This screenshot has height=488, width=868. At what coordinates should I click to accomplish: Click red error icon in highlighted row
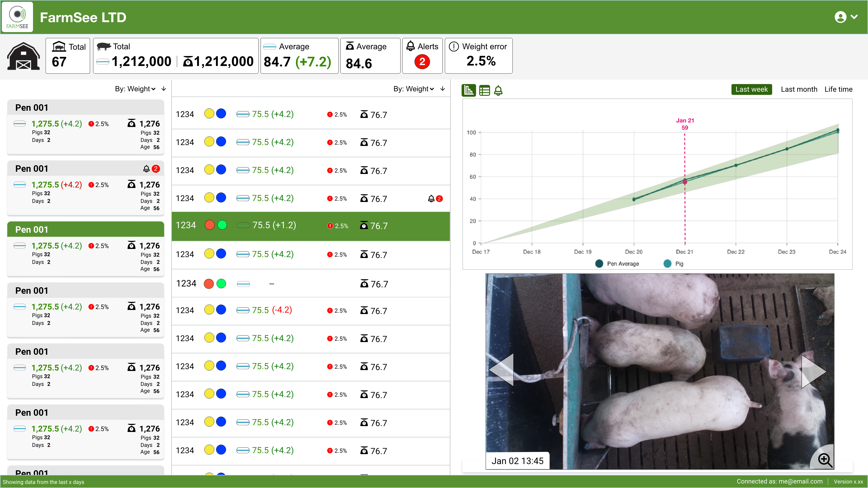coord(330,226)
